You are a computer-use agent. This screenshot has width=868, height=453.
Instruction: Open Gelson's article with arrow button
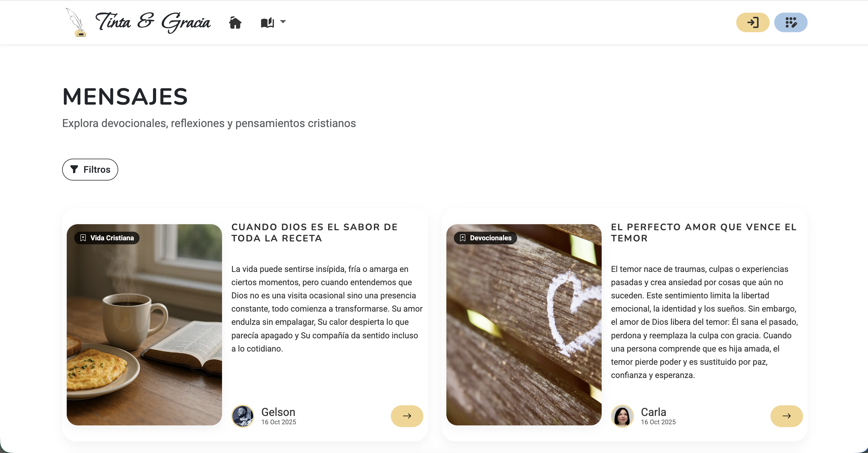tap(407, 416)
